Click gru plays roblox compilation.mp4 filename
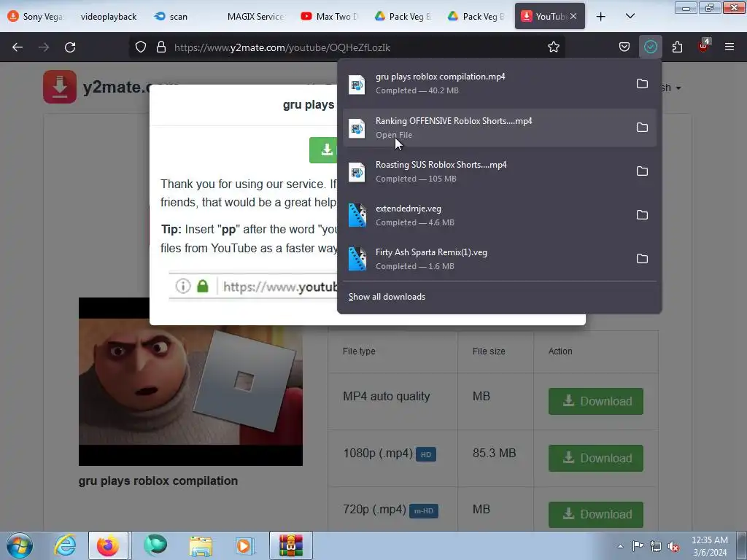Image resolution: width=747 pixels, height=560 pixels. tap(440, 77)
